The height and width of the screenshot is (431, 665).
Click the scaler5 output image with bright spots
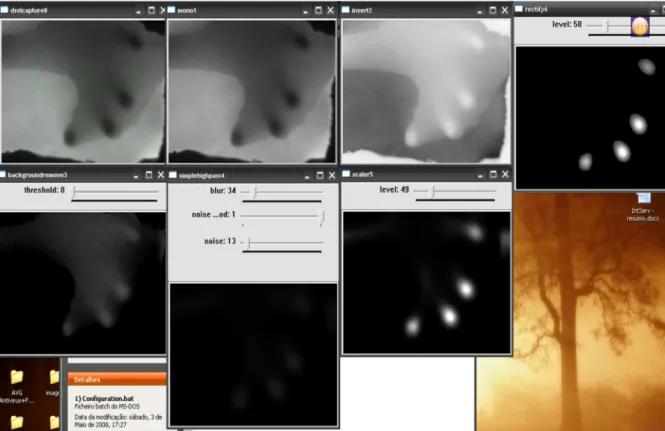point(427,283)
